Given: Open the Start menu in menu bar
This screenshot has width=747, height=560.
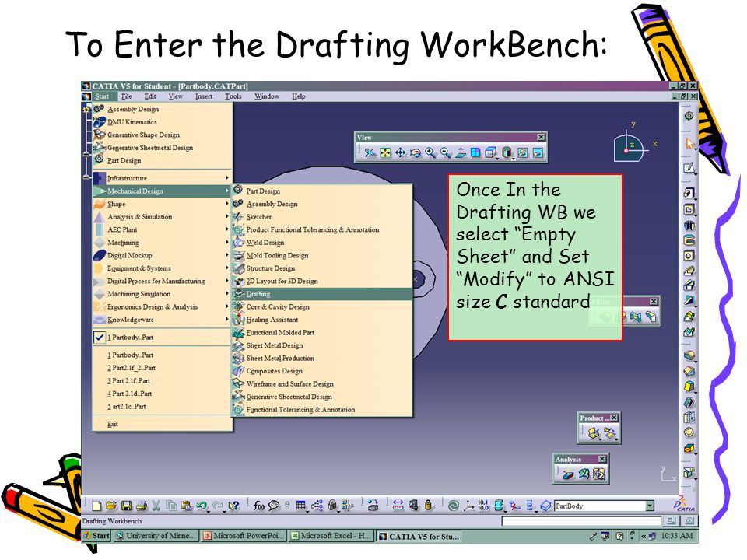Looking at the screenshot, I should click(102, 96).
